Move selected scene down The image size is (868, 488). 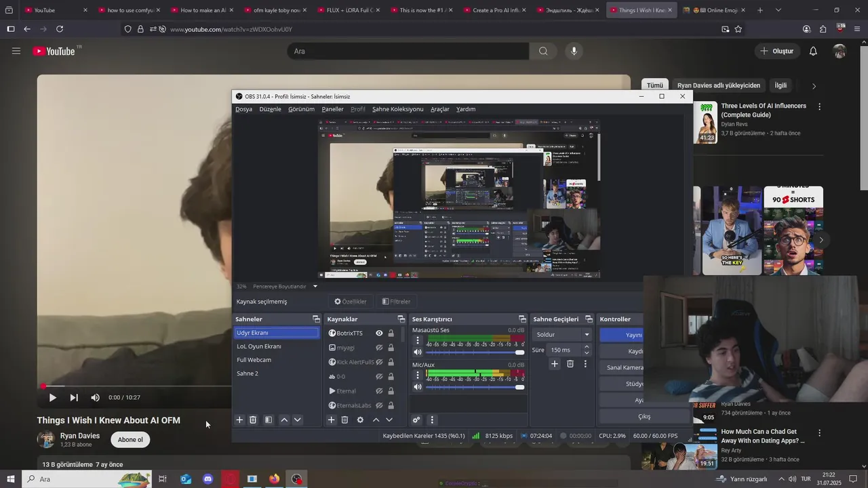[297, 420]
